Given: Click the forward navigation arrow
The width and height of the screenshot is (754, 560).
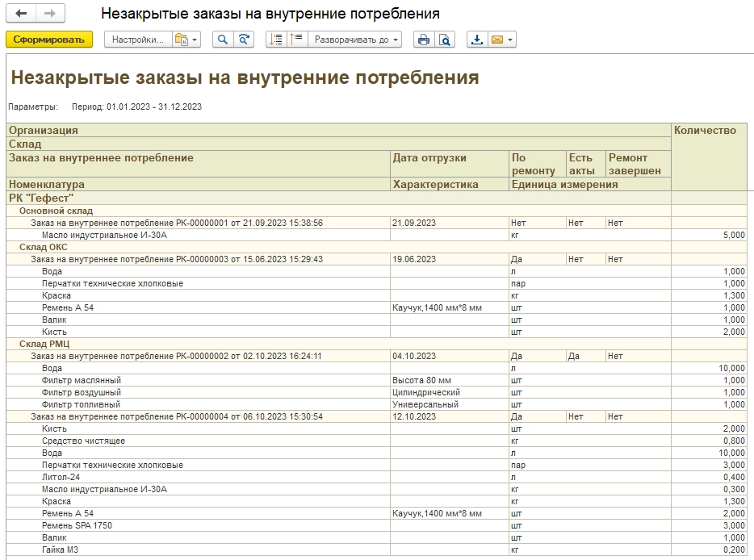Looking at the screenshot, I should [x=51, y=15].
